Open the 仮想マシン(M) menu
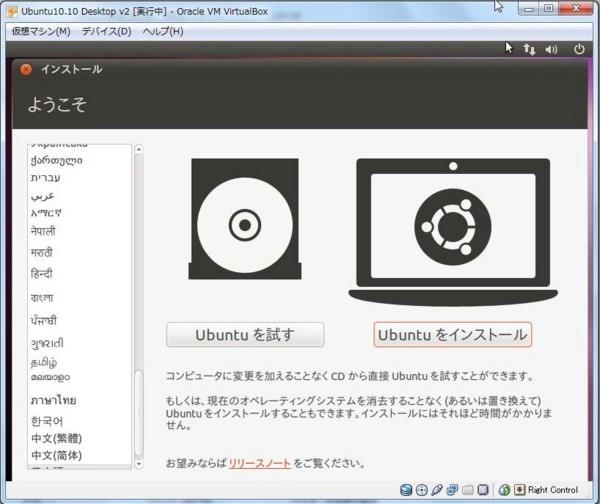This screenshot has width=600, height=504. [x=41, y=31]
